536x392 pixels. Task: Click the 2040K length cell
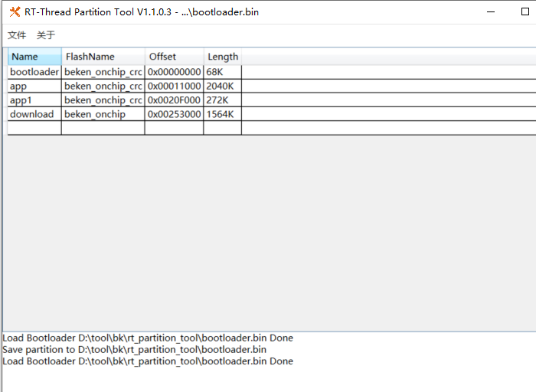click(x=223, y=86)
